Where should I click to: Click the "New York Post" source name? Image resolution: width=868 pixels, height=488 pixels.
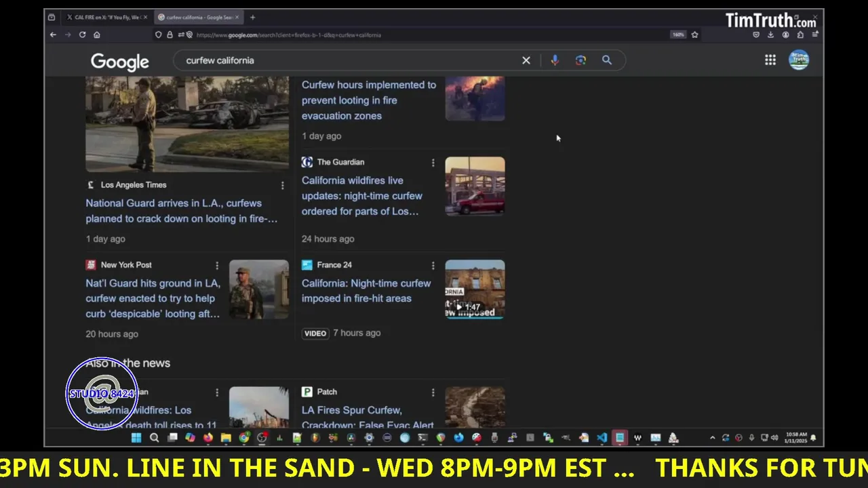[x=126, y=265]
